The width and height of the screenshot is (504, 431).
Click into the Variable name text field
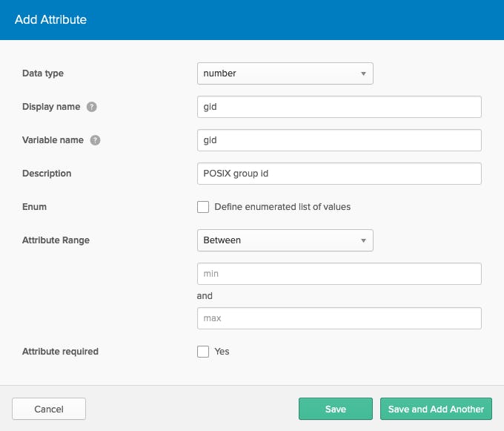point(339,140)
